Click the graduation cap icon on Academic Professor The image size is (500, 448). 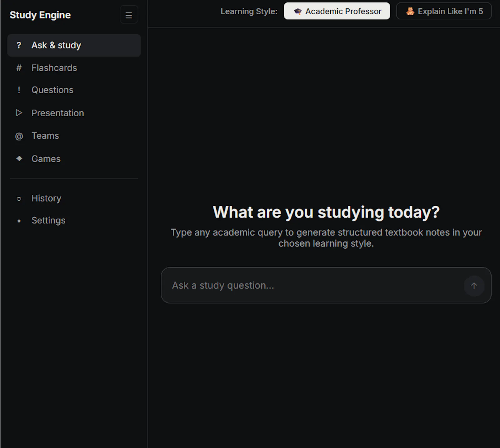[x=297, y=11]
